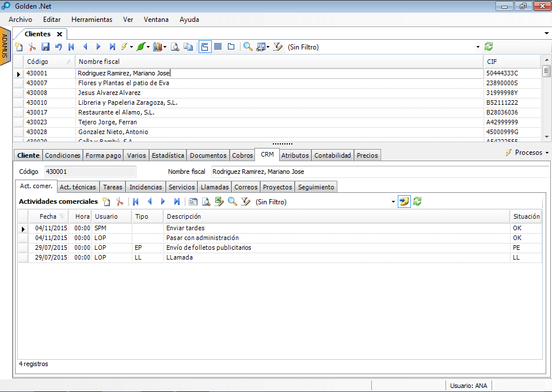Image resolution: width=552 pixels, height=392 pixels.
Task: Open the Clientes filter dropdown (Sin Filtro)
Action: [478, 47]
